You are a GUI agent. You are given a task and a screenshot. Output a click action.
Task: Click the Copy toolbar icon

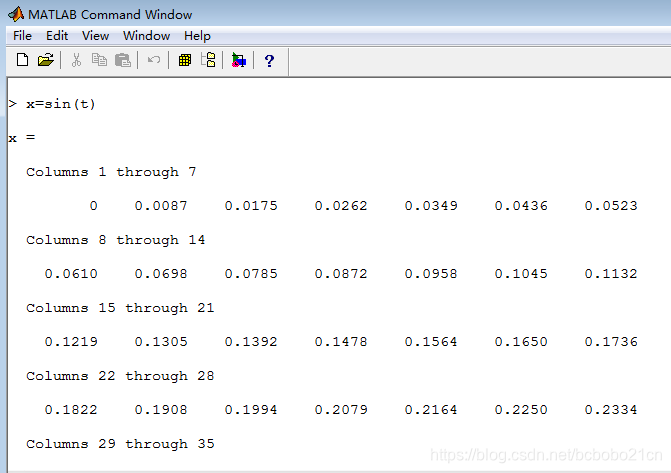point(99,60)
